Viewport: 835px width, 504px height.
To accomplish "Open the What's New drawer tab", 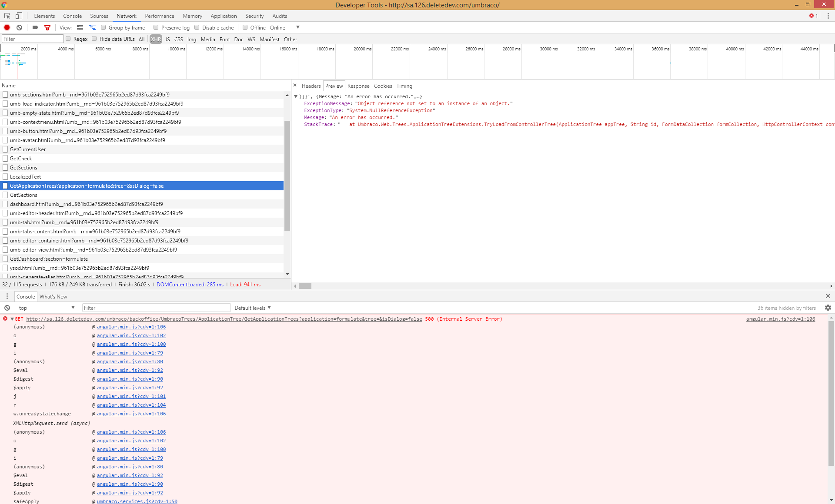I will point(53,297).
